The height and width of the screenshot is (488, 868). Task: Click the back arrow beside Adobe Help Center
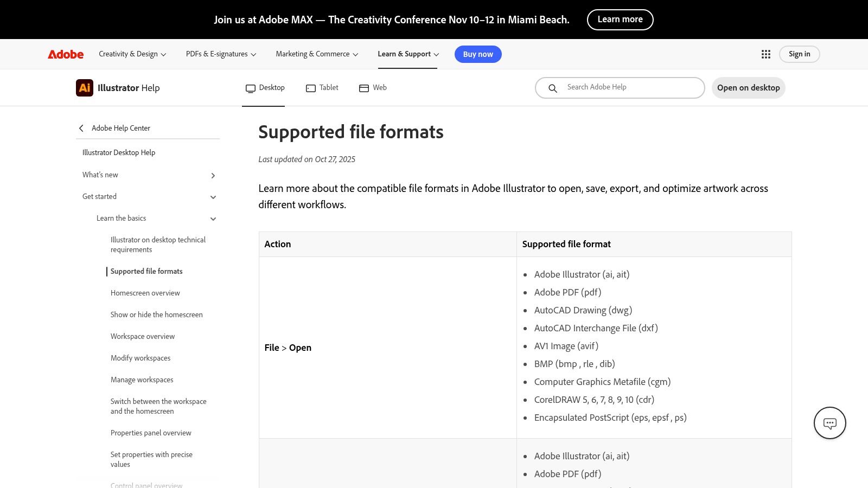click(x=81, y=128)
